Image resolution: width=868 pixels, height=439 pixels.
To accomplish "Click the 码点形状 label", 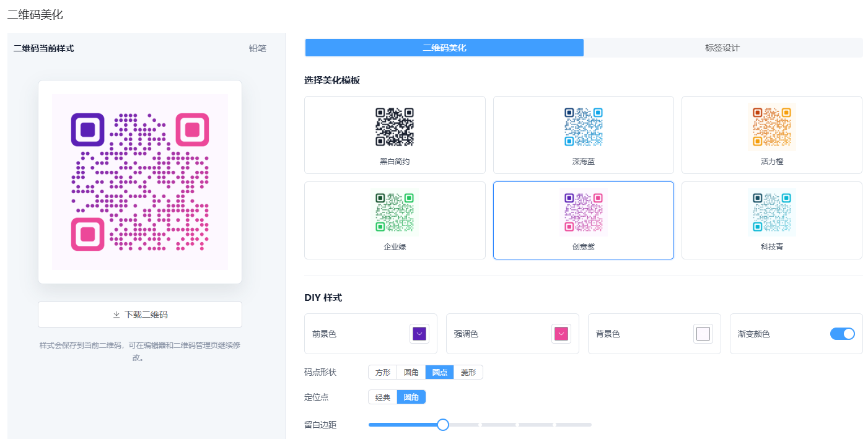I will 320,372.
